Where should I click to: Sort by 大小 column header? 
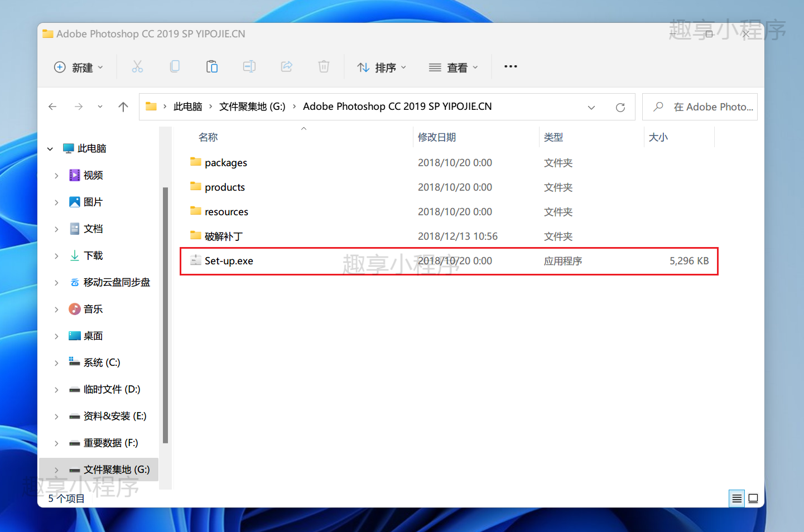658,137
